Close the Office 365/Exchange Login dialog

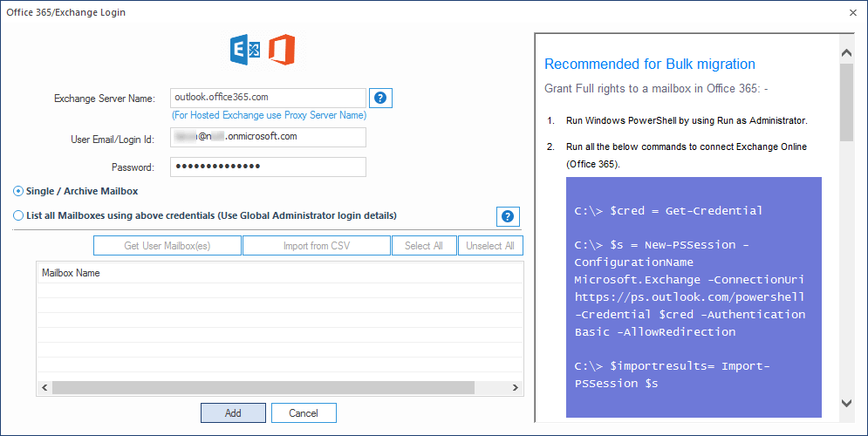tap(853, 12)
